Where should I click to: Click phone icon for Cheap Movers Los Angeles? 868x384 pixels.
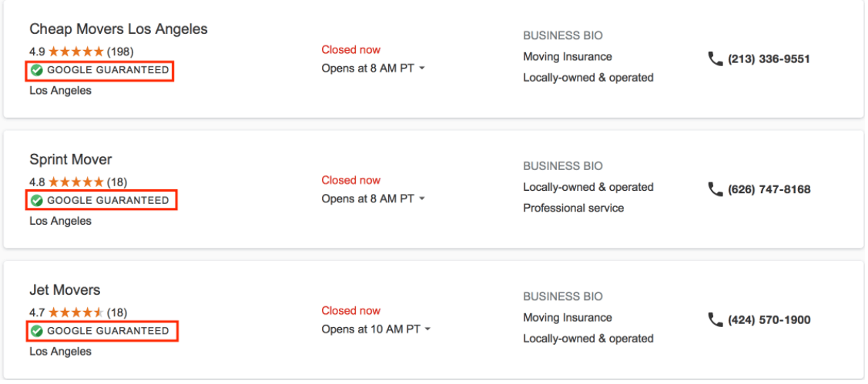tap(716, 58)
